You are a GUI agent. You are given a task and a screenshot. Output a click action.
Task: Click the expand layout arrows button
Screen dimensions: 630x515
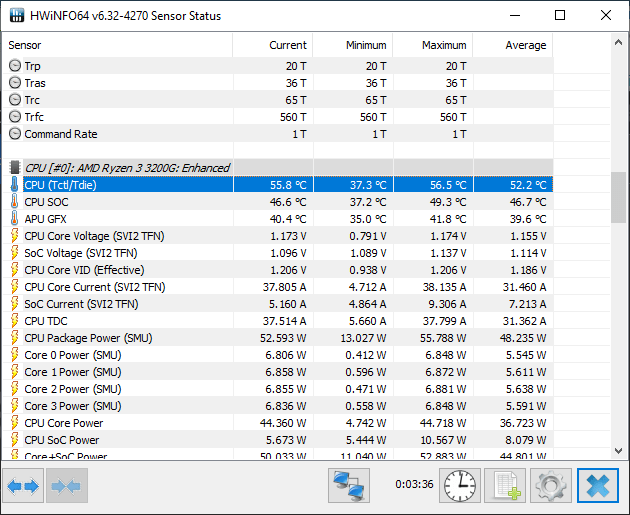(x=23, y=486)
